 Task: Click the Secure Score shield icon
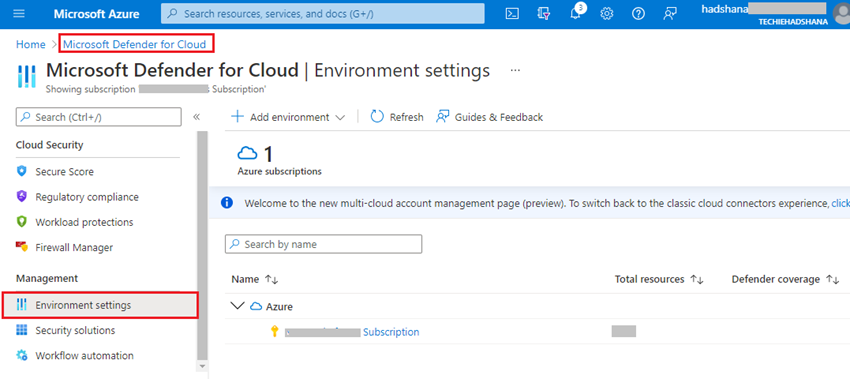click(22, 171)
